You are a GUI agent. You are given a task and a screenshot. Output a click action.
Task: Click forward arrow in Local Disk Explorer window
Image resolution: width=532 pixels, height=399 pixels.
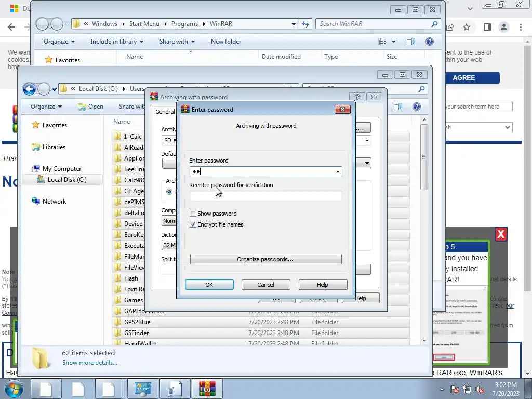(44, 89)
